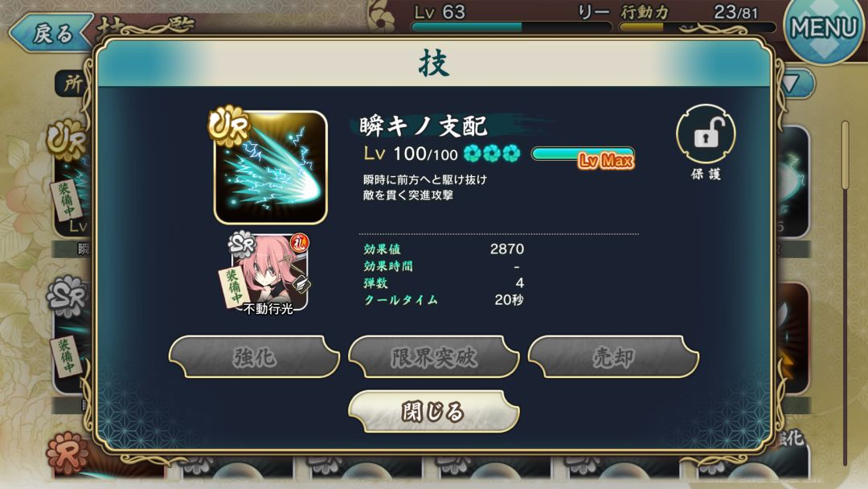Viewport: 868px width, 489px height.
Task: Tap the 限界突破 button
Action: pyautogui.click(x=433, y=357)
